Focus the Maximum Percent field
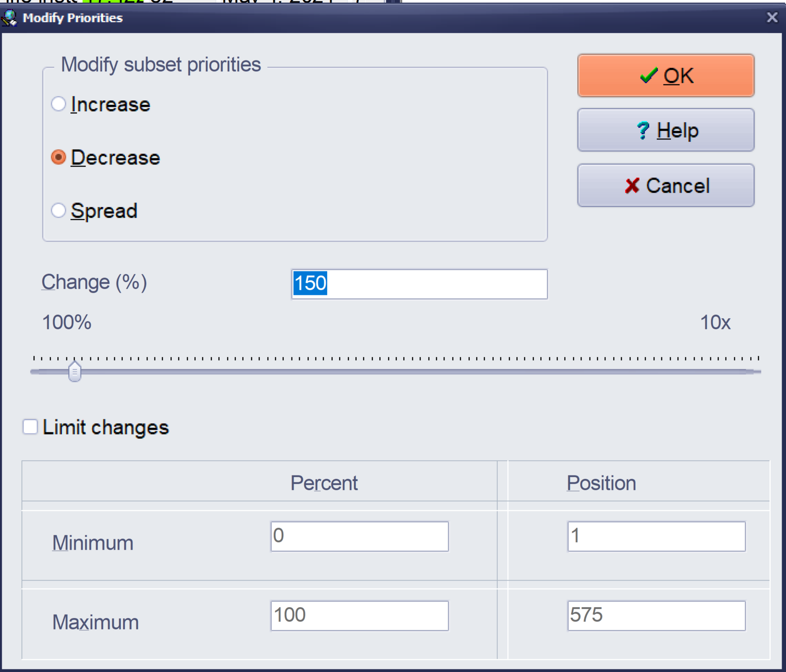The image size is (786, 672). (x=359, y=615)
